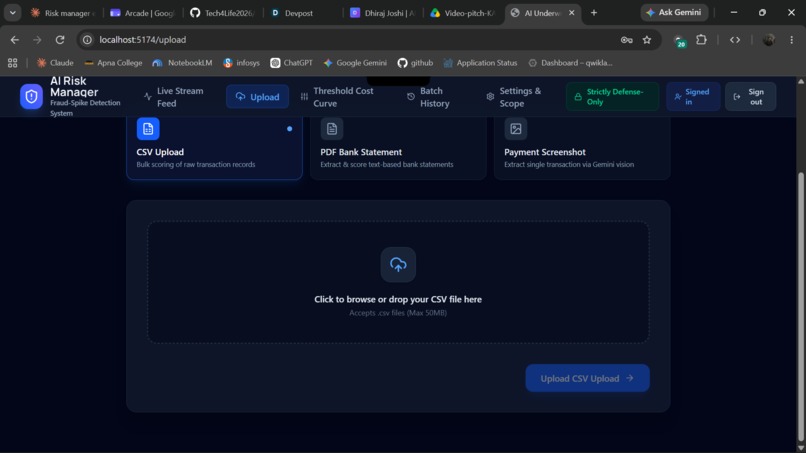Open the Application Status bookmark

[x=480, y=63]
